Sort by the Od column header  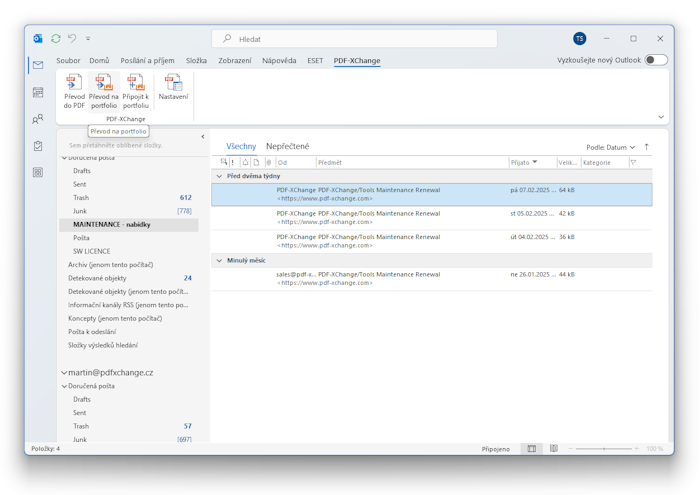click(x=296, y=162)
